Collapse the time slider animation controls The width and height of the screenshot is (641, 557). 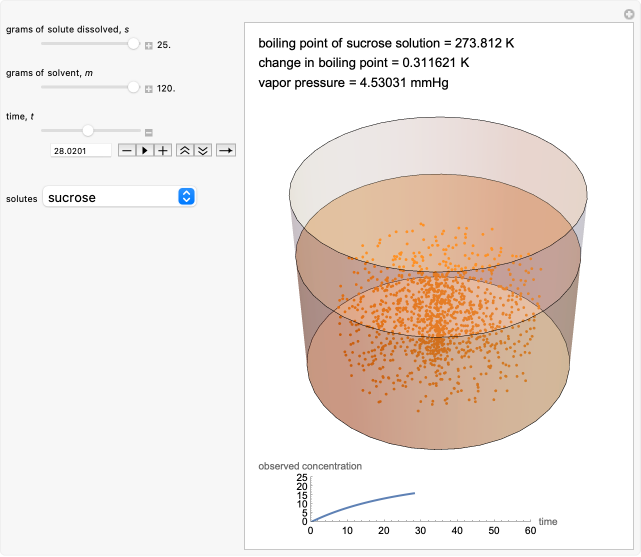point(148,132)
